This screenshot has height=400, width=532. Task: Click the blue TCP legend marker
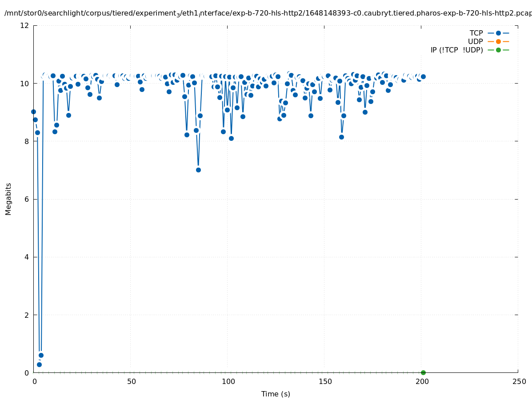click(498, 33)
